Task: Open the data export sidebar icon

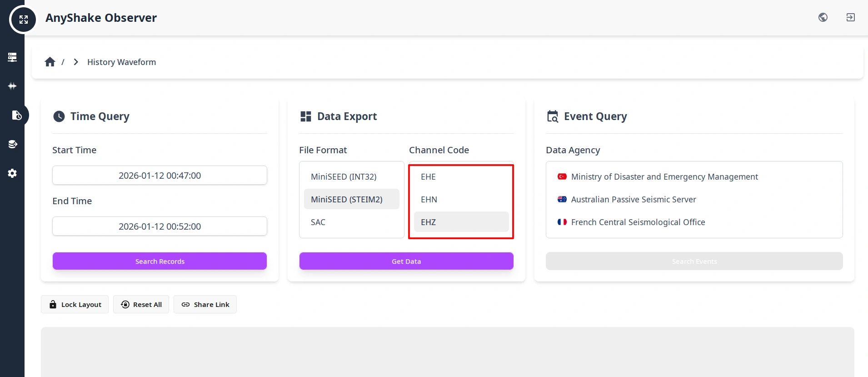Action: [12, 144]
